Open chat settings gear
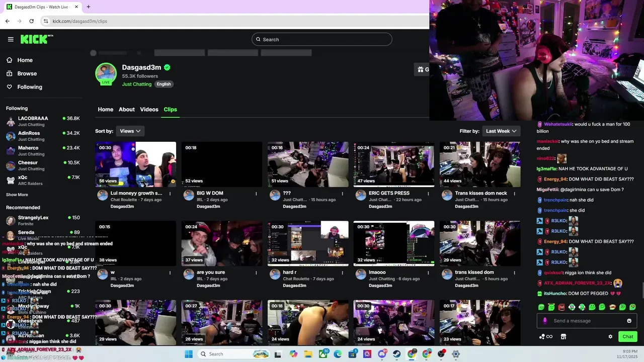 tap(610, 337)
